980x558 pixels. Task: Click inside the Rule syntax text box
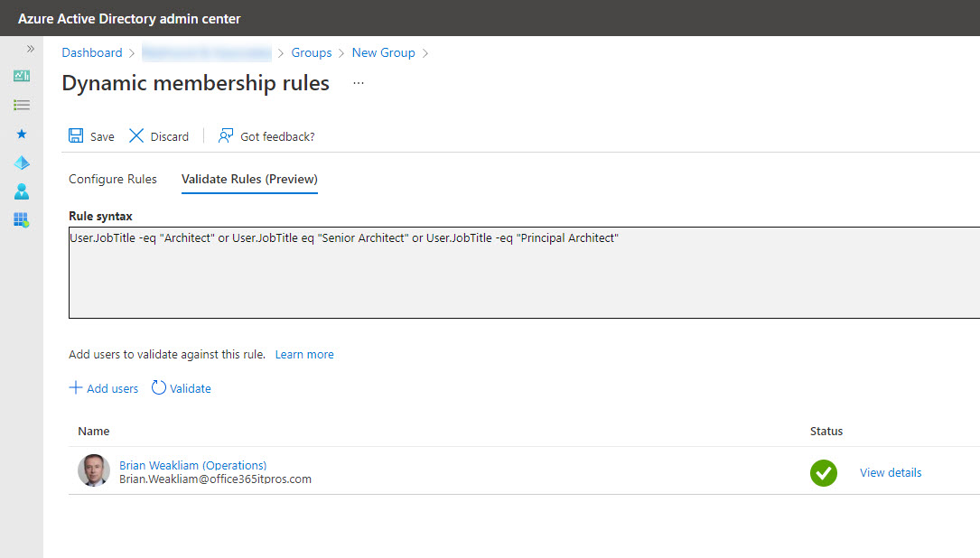click(x=524, y=273)
